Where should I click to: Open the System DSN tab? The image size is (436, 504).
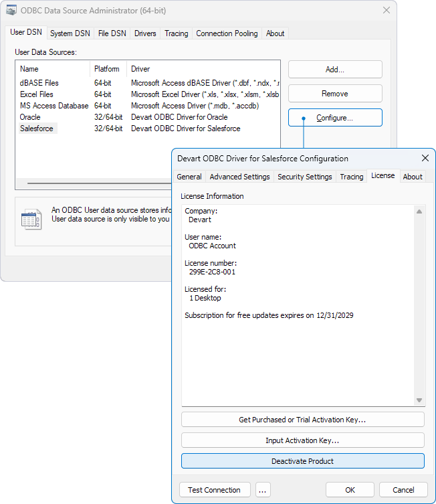coord(70,33)
